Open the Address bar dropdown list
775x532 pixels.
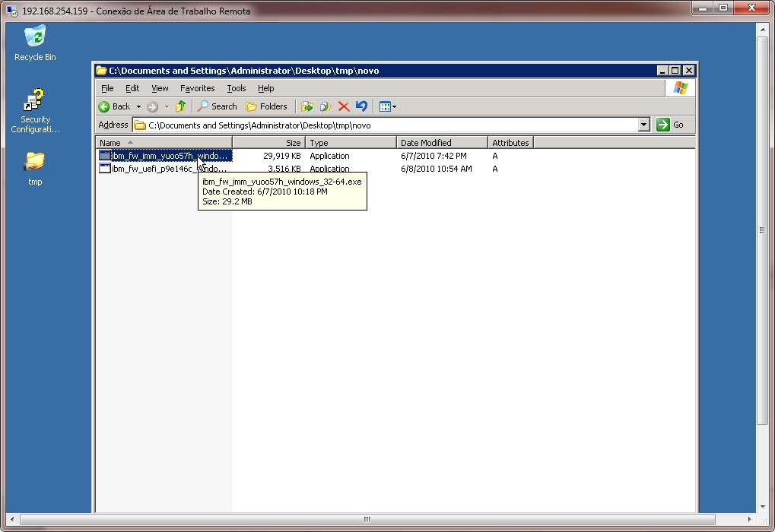643,124
